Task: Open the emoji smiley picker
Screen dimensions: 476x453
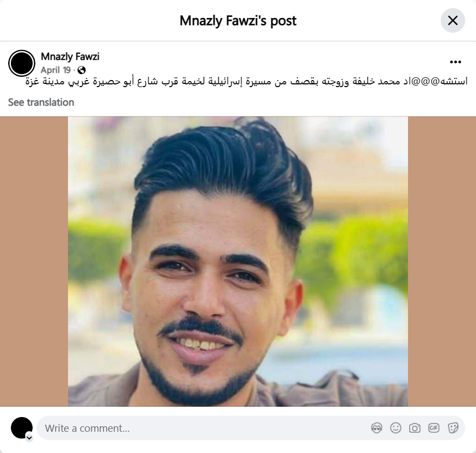Action: click(395, 428)
